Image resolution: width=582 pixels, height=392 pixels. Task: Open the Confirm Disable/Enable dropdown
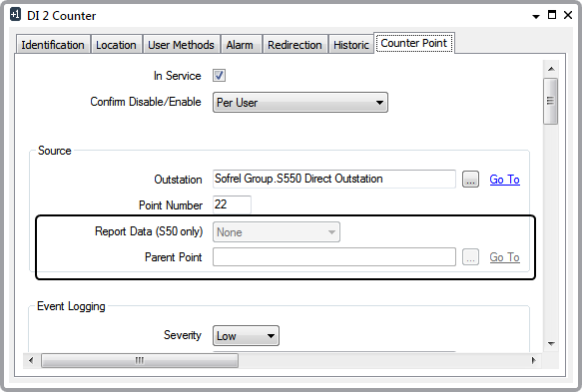(300, 103)
